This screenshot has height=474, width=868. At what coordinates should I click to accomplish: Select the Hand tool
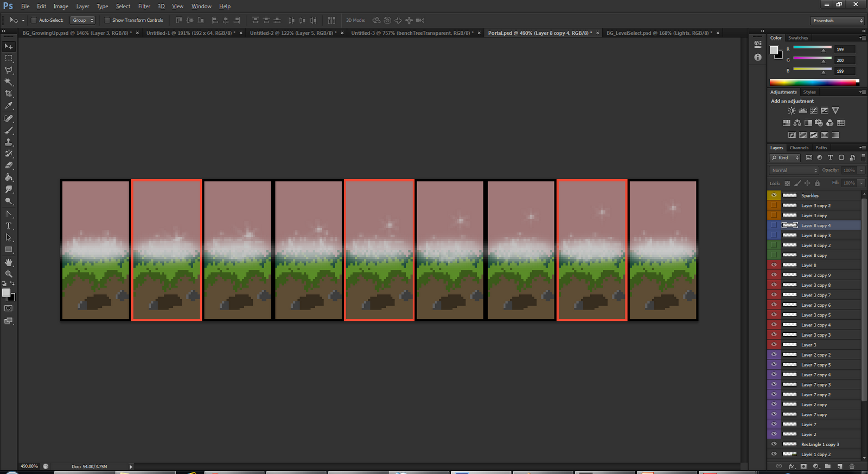click(9, 262)
